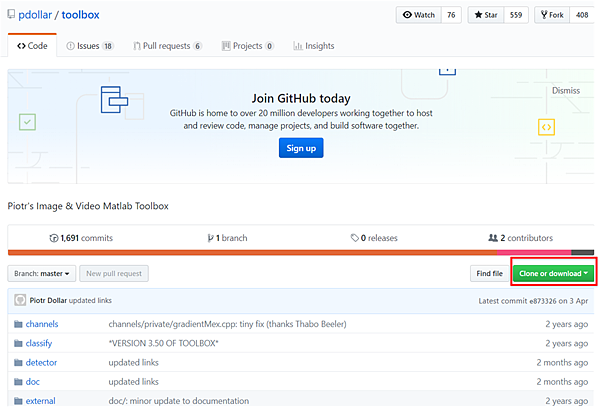Click the language color bar
Image resolution: width=600 pixels, height=407 pixels.
tap(300, 253)
